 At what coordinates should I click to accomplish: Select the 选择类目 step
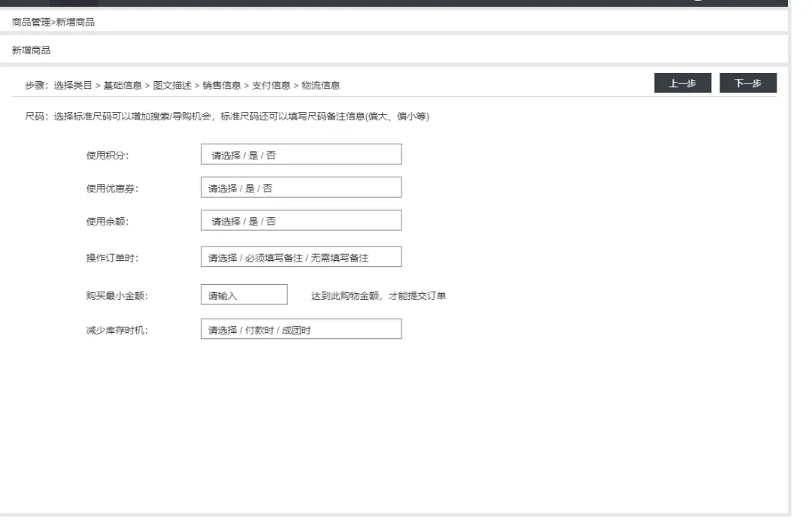coord(73,86)
